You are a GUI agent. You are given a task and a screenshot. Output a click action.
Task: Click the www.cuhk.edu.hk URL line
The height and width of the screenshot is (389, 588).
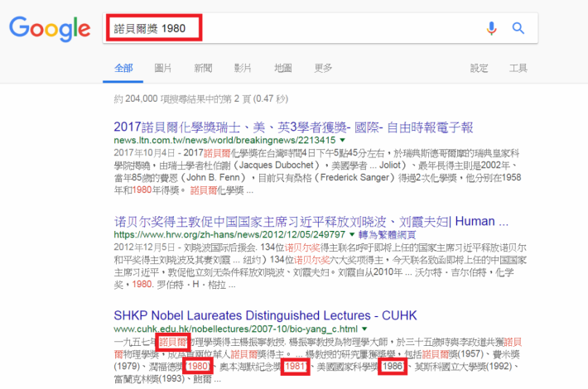point(235,329)
